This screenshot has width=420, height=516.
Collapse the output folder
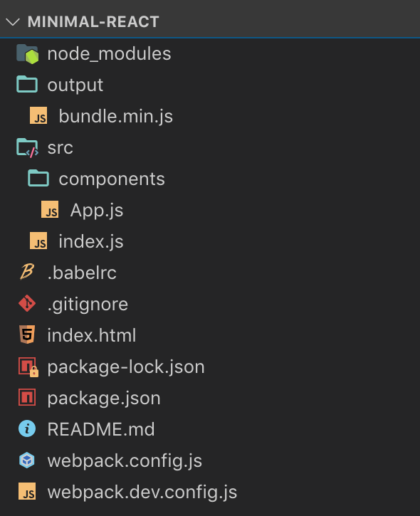(210, 85)
